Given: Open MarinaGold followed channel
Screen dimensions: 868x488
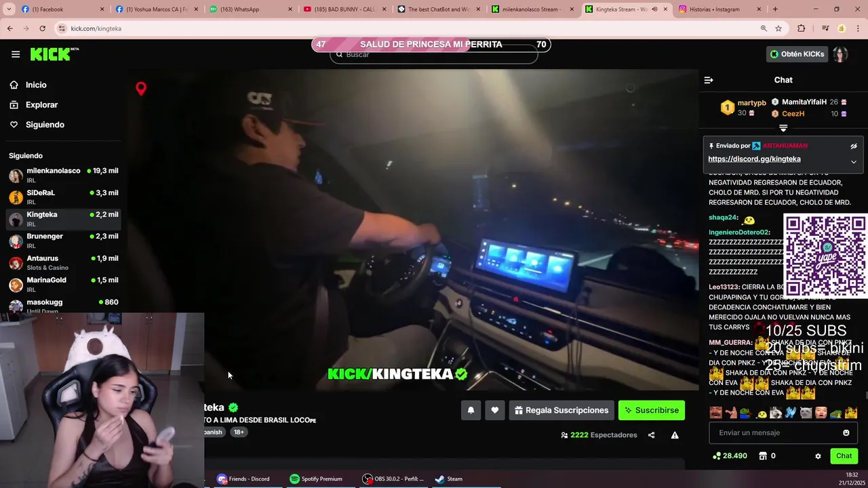Looking at the screenshot, I should tap(63, 284).
